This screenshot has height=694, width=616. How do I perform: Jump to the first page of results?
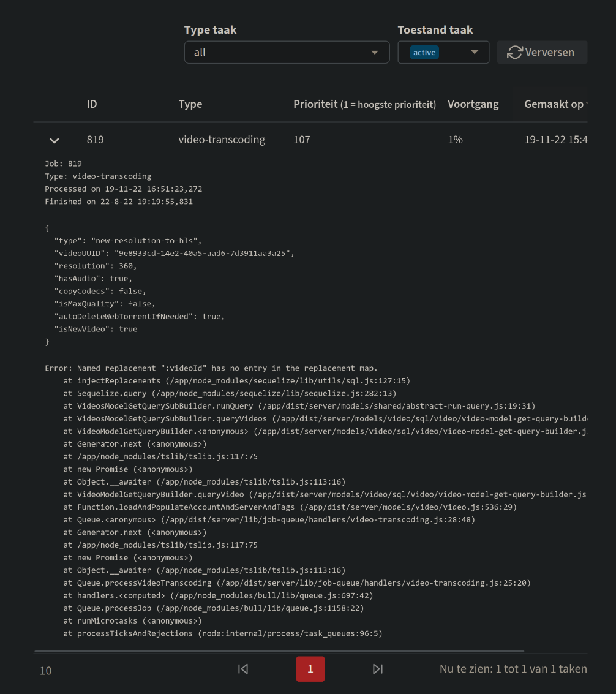click(x=242, y=669)
